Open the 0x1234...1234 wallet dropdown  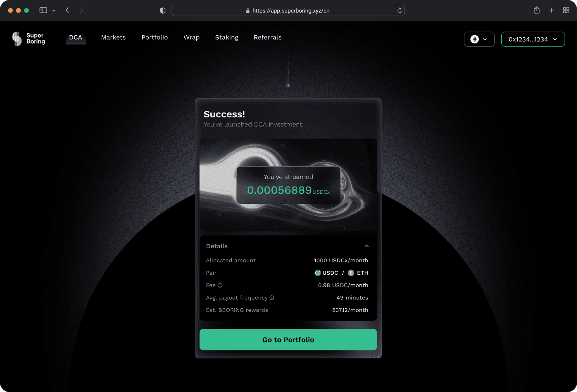(x=533, y=39)
